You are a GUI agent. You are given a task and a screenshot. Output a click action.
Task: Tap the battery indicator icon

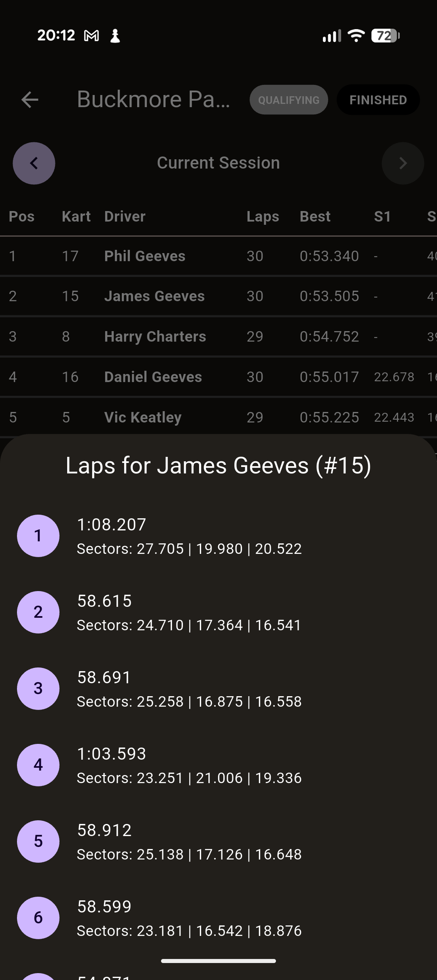click(x=385, y=36)
